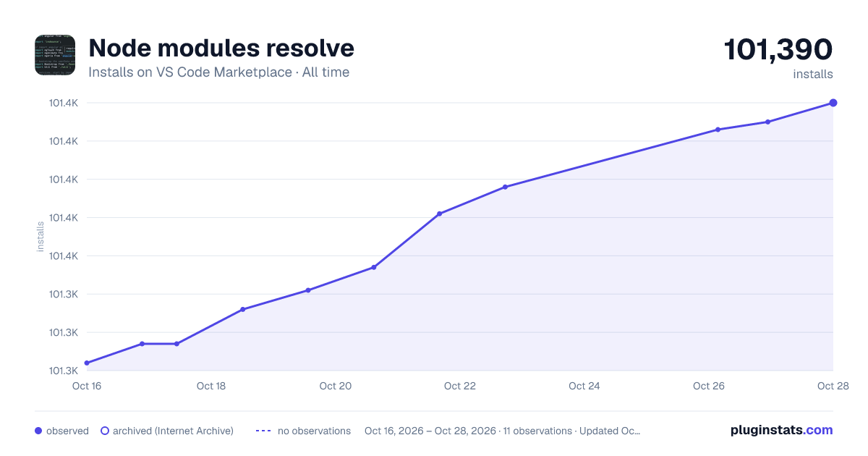The width and height of the screenshot is (868, 456).
Task: Click the 'observed' legend label
Action: (67, 431)
